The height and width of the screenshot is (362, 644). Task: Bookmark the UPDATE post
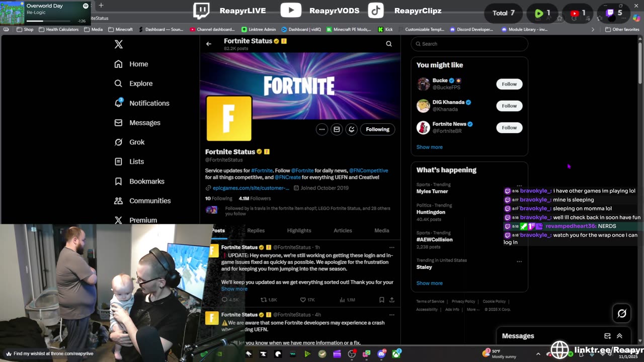(x=381, y=300)
